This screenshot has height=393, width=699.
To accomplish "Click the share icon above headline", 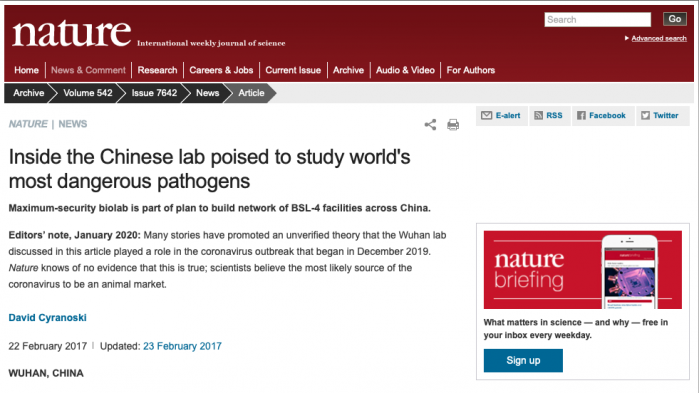I will tap(430, 124).
